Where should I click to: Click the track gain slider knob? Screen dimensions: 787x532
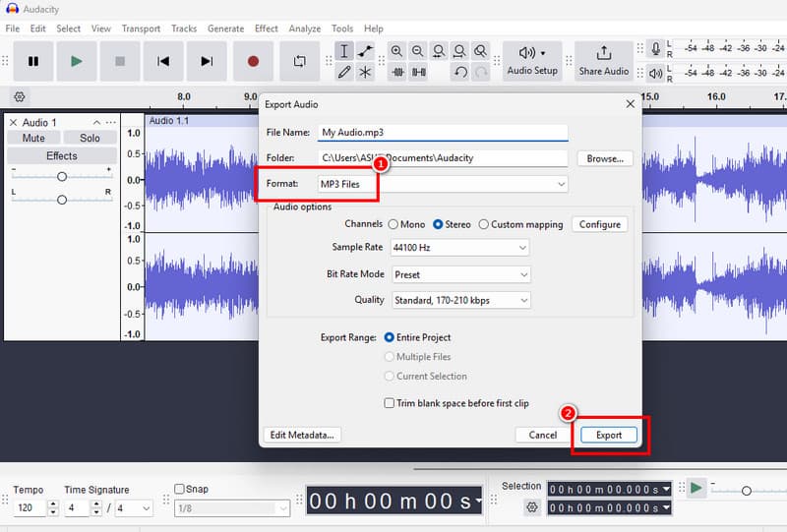(62, 177)
